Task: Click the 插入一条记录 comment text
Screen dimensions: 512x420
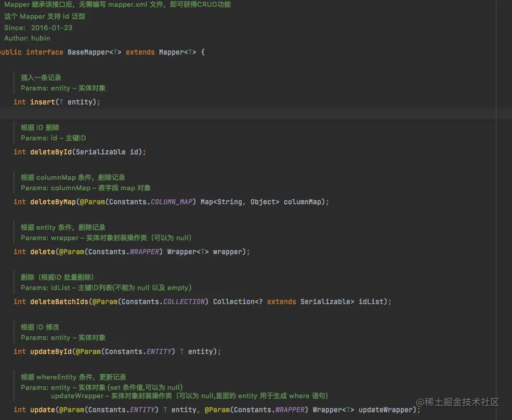Action: [41, 77]
